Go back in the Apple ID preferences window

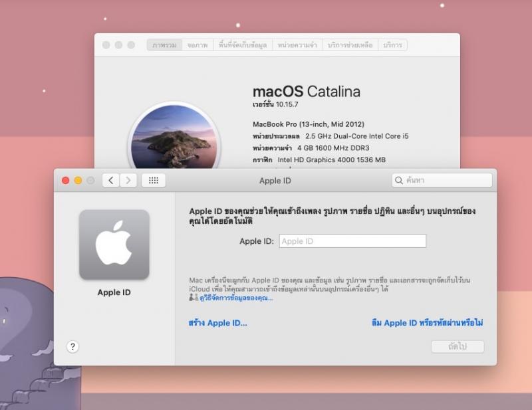pyautogui.click(x=110, y=181)
